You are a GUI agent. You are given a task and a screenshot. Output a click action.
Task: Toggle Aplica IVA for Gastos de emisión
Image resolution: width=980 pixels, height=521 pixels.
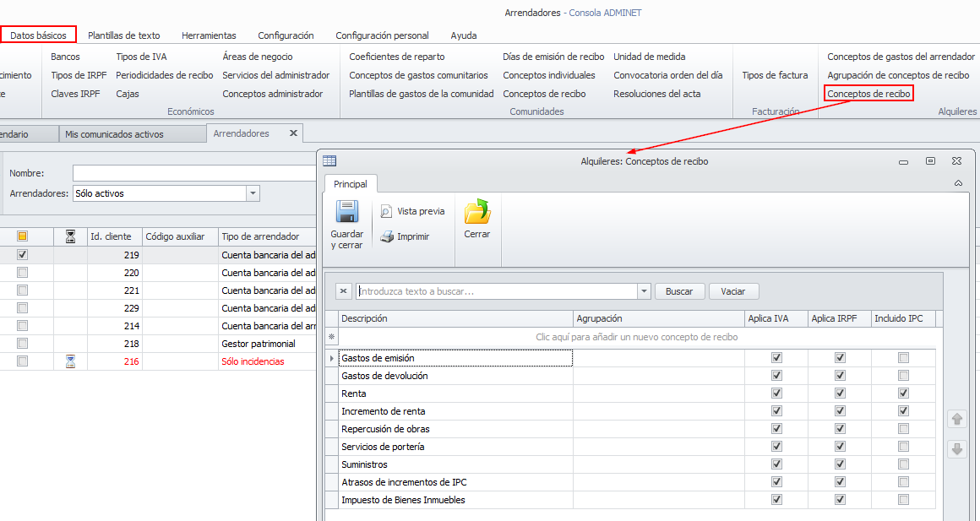777,358
